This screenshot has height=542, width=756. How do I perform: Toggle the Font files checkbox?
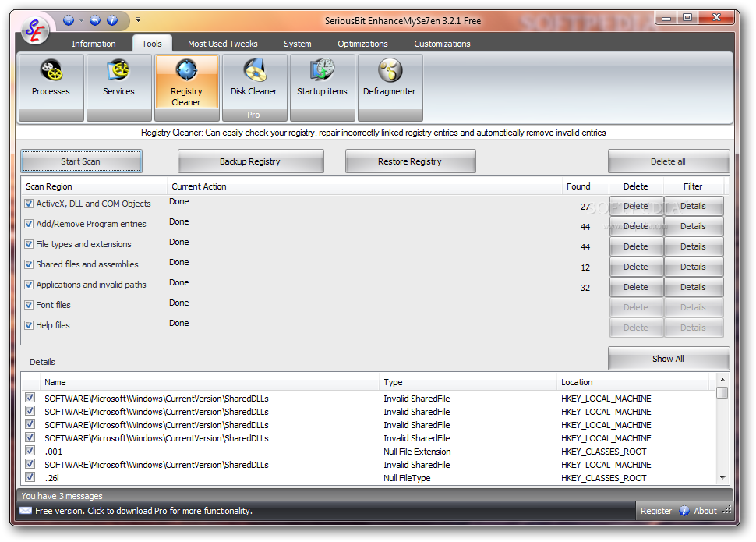pyautogui.click(x=29, y=305)
